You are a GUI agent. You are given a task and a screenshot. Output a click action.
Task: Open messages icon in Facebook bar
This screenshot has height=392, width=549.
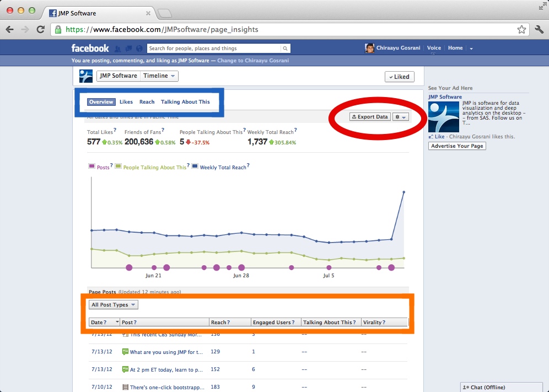pos(128,49)
